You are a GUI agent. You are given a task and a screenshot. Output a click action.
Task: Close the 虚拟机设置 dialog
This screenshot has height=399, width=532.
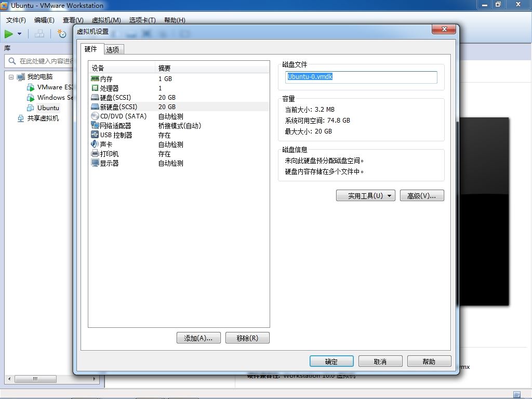444,29
